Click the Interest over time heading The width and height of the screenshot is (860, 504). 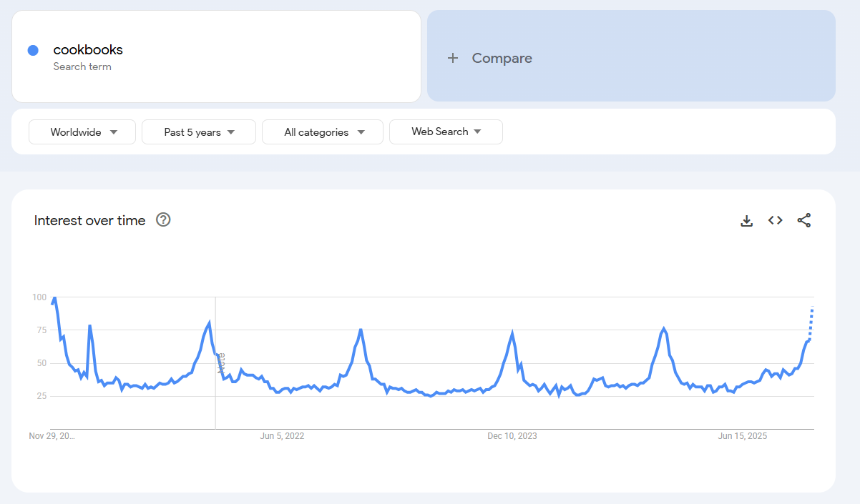pyautogui.click(x=89, y=221)
